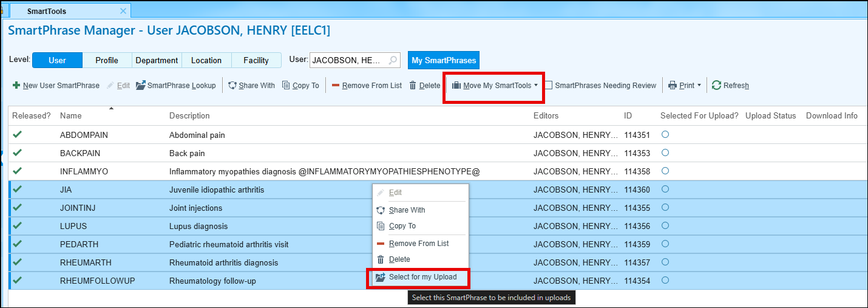Select upload circle for JOINTINJ

665,207
